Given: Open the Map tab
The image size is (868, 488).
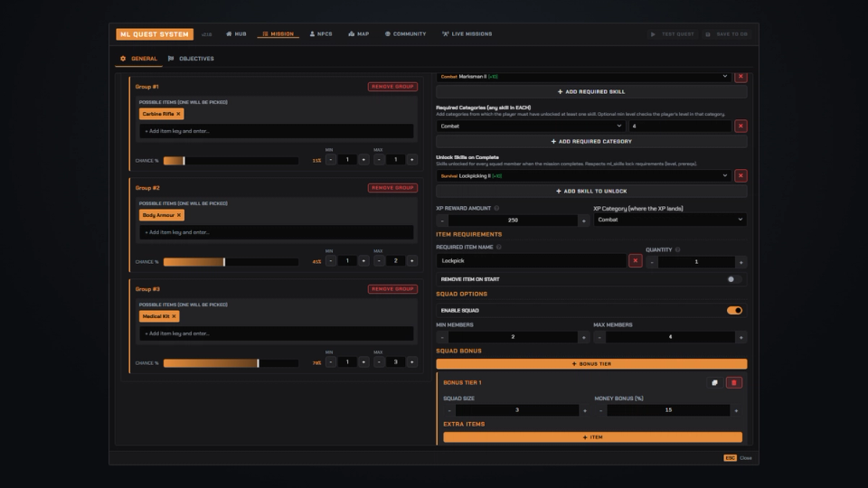Looking at the screenshot, I should pyautogui.click(x=358, y=33).
